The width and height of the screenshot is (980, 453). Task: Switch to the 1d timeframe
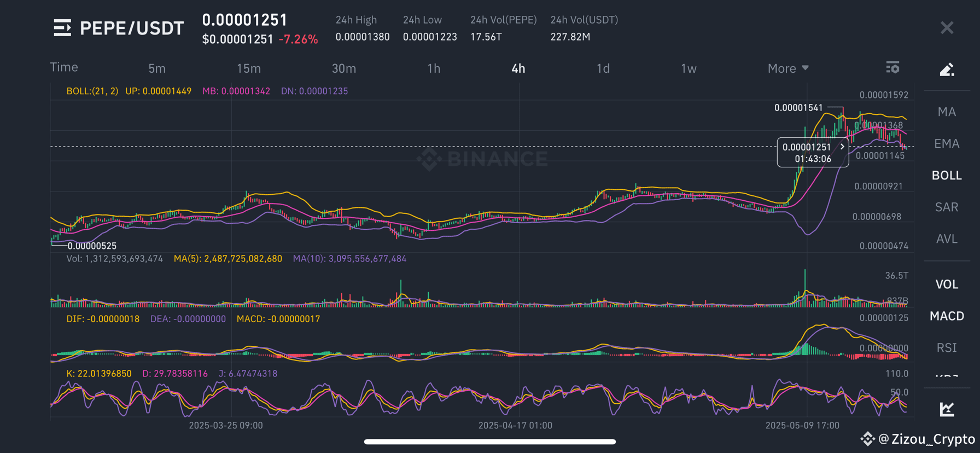point(603,68)
